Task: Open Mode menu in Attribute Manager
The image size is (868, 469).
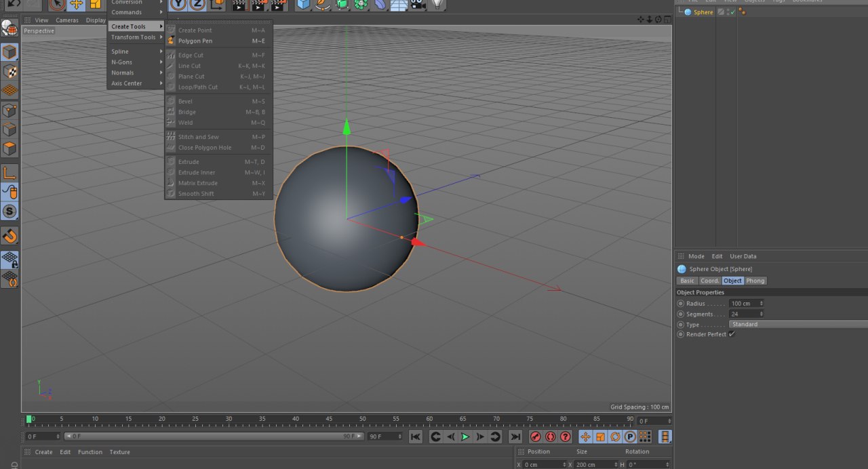Action: point(696,256)
